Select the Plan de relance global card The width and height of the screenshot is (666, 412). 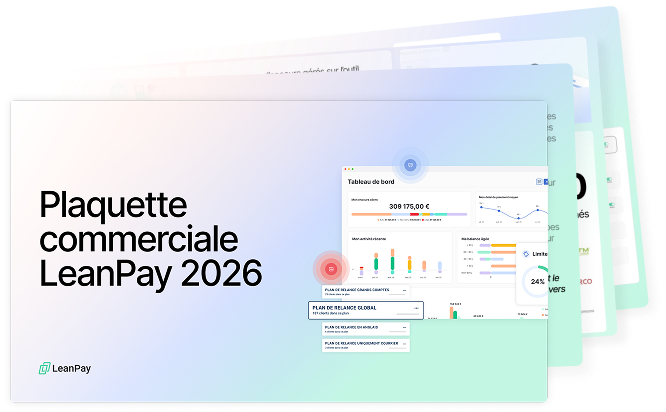(x=366, y=310)
